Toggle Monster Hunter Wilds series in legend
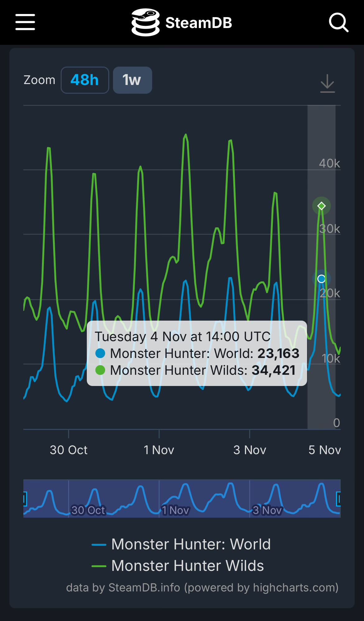The width and height of the screenshot is (364, 621). 178,566
